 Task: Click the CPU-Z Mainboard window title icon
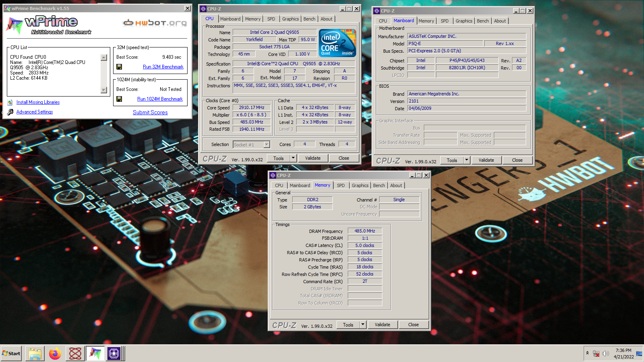pos(377,11)
